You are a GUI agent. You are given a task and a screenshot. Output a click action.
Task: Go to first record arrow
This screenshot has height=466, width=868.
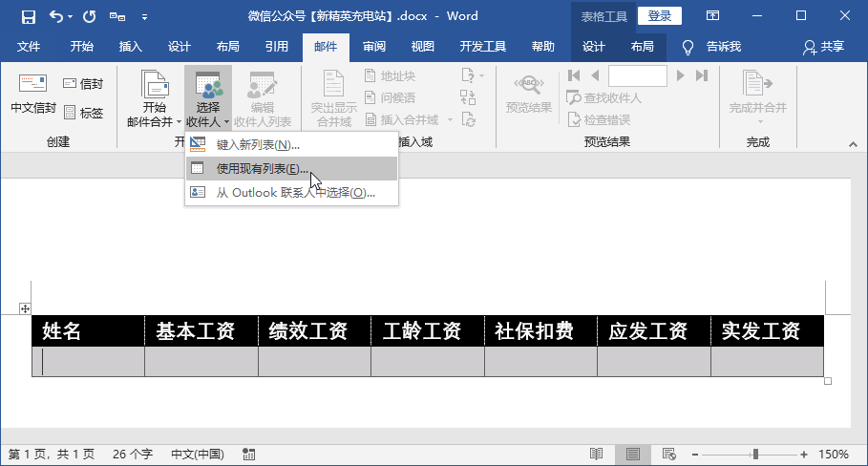(x=574, y=75)
